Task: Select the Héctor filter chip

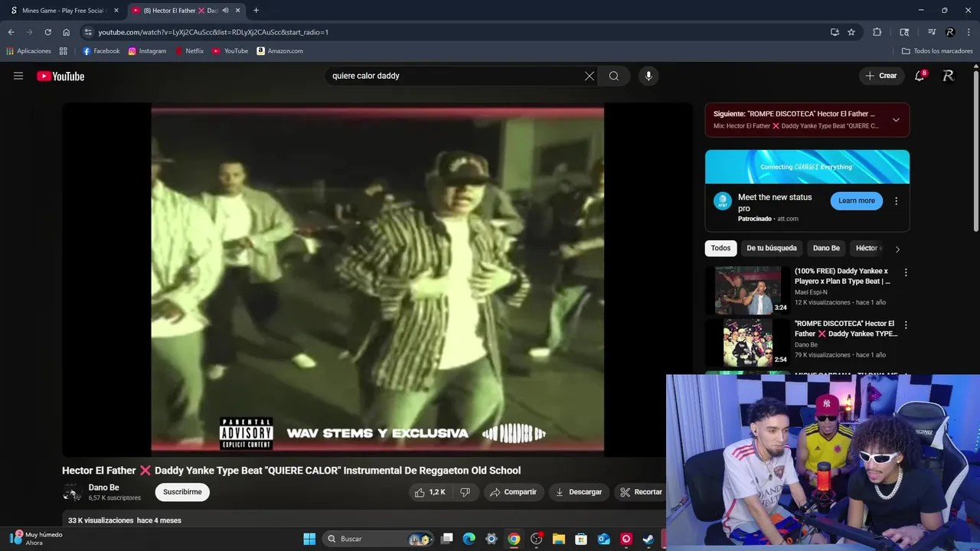Action: pos(867,248)
